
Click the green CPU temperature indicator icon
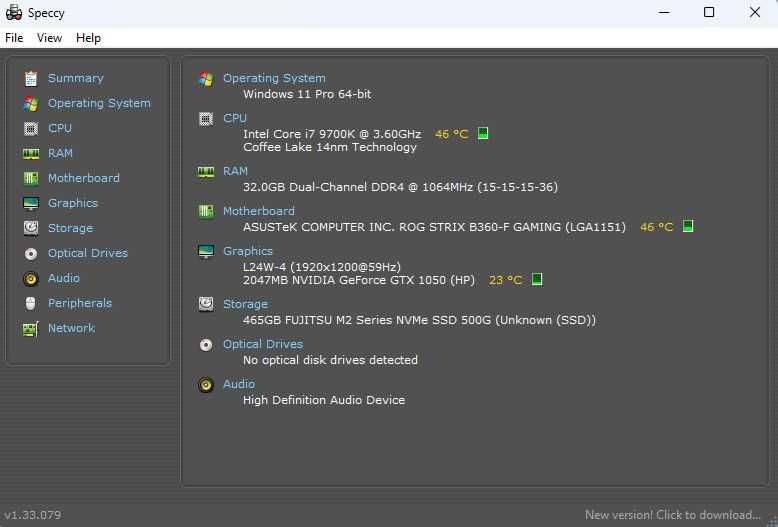point(483,133)
